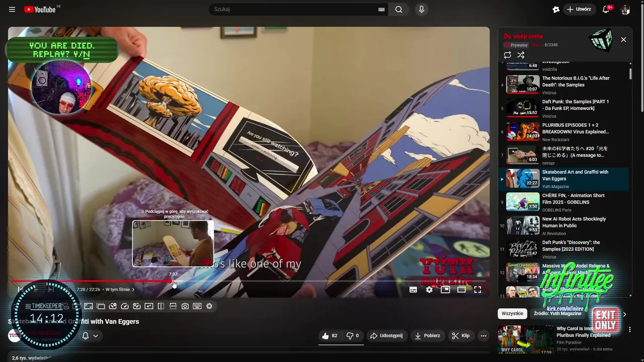Click the cinema mode extension icon
The height and width of the screenshot is (362, 644).
(101, 306)
